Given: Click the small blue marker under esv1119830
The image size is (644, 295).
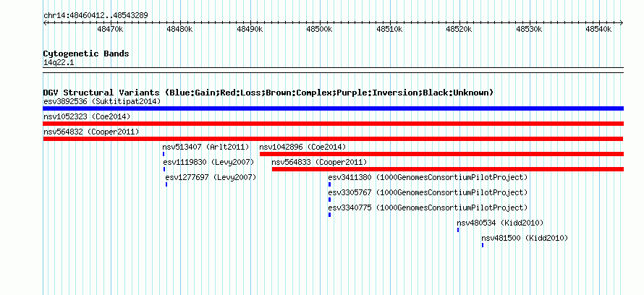Looking at the screenshot, I should (164, 169).
